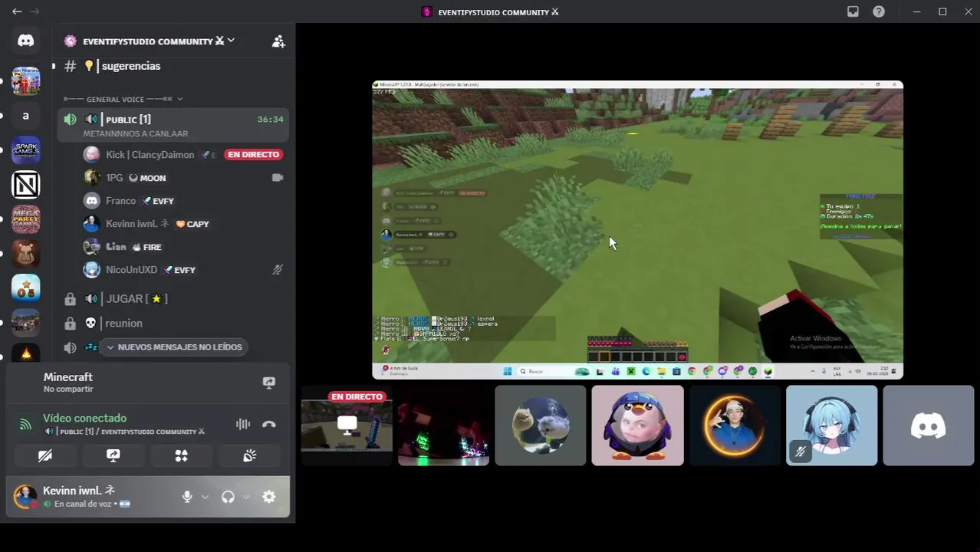Select the penguin avatar participant tile
Screen dimensions: 980x552
pos(637,426)
